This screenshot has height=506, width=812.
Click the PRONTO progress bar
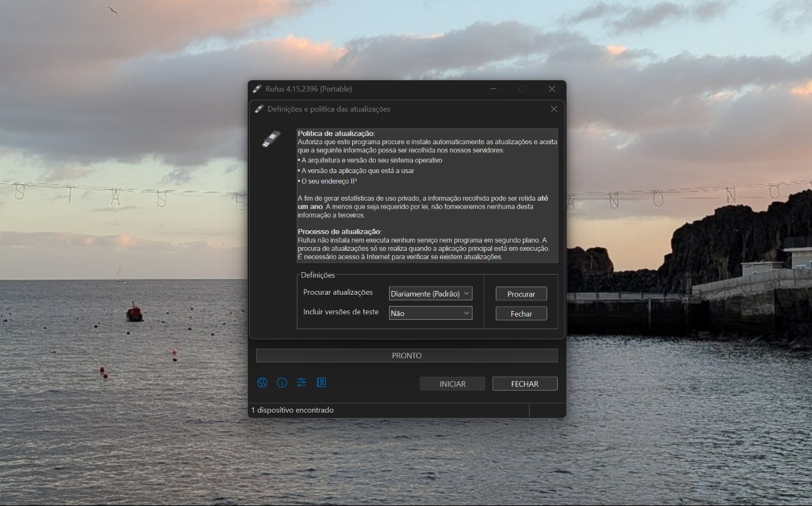407,356
